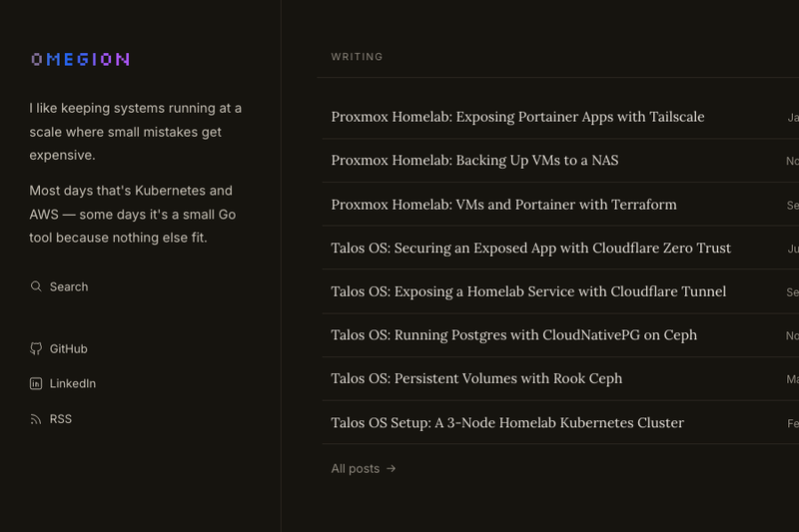Read Persistent Volumes with Rook Ceph post

pyautogui.click(x=476, y=378)
